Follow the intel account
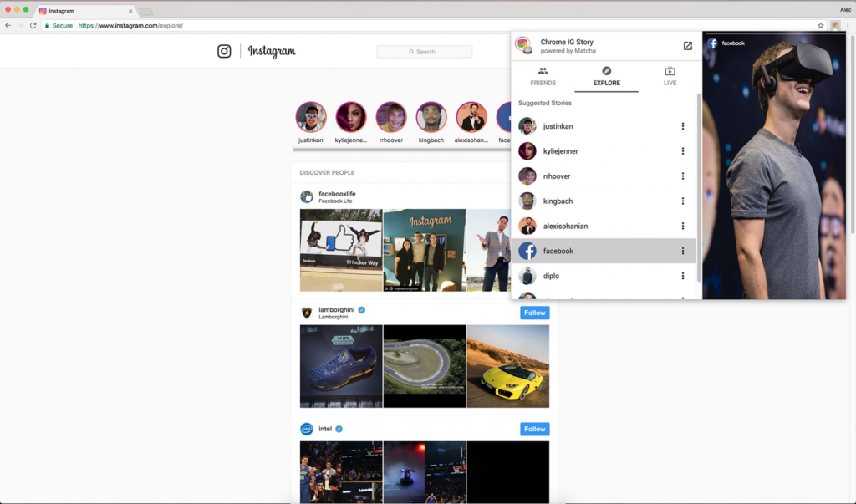856x504 pixels. [534, 429]
